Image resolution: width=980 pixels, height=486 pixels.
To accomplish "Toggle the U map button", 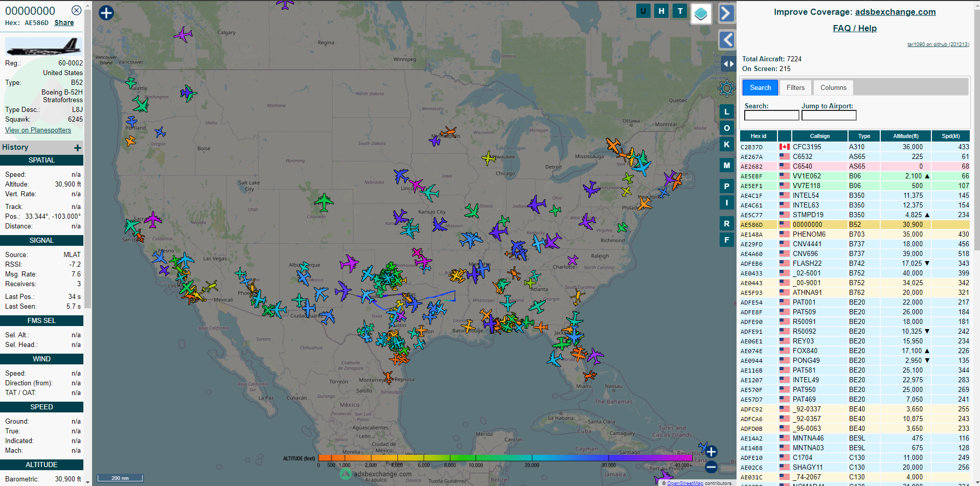I will 643,11.
